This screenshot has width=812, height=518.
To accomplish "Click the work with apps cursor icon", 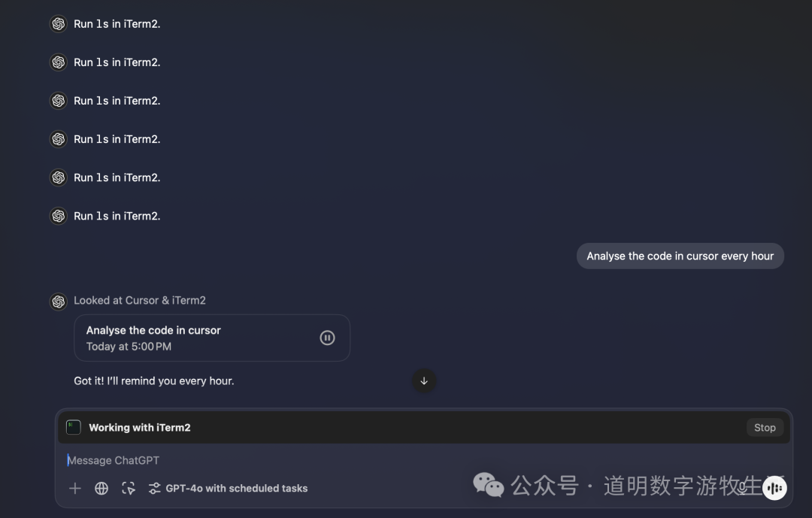I will 129,488.
